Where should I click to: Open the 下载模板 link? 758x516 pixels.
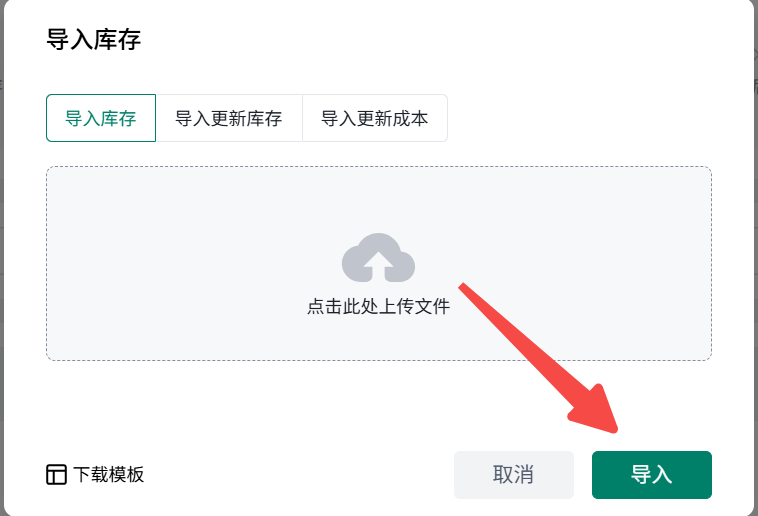point(108,475)
